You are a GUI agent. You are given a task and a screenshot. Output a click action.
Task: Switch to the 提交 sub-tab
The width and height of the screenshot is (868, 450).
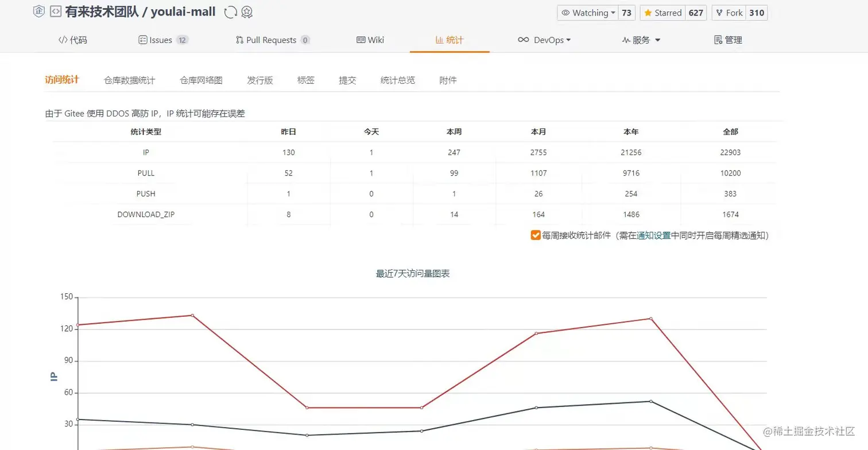pos(347,80)
